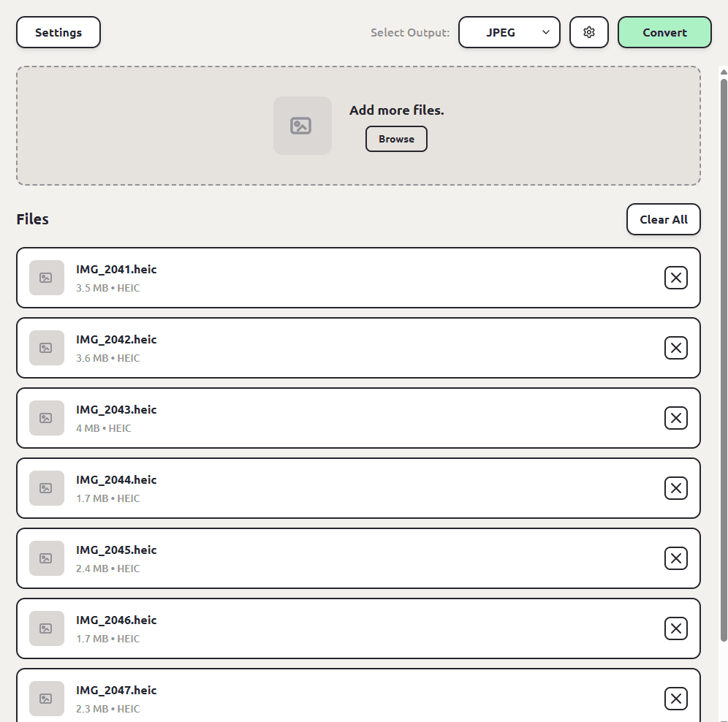This screenshot has width=728, height=722.
Task: Click the '3.6 MB • HEIC' size label
Action: [x=107, y=358]
